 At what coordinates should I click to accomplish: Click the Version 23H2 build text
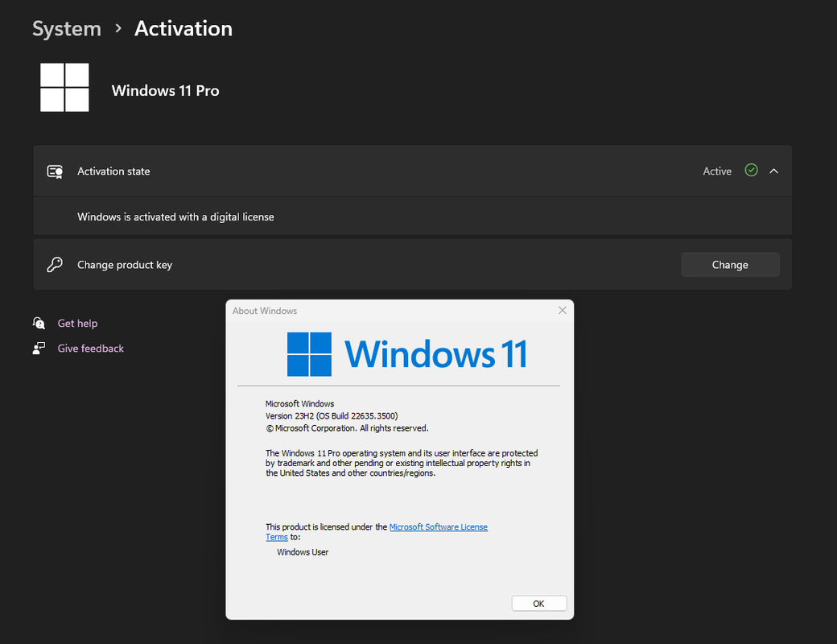pos(332,416)
